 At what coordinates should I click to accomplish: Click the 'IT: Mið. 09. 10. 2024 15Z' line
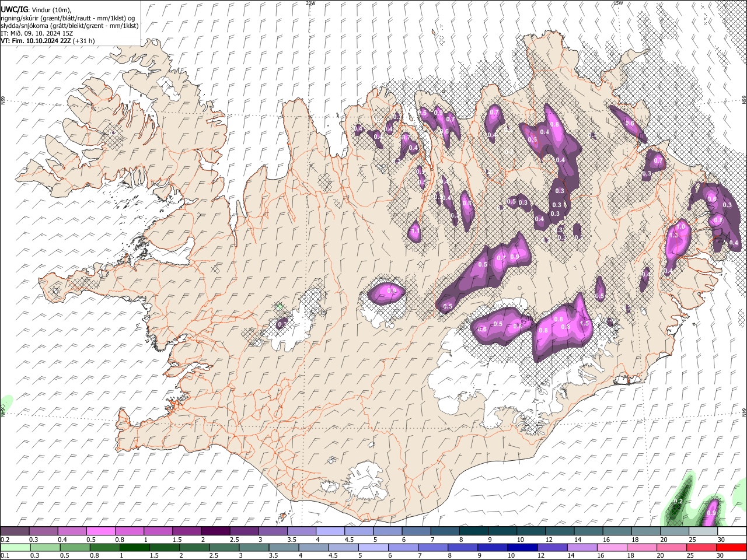pyautogui.click(x=37, y=33)
